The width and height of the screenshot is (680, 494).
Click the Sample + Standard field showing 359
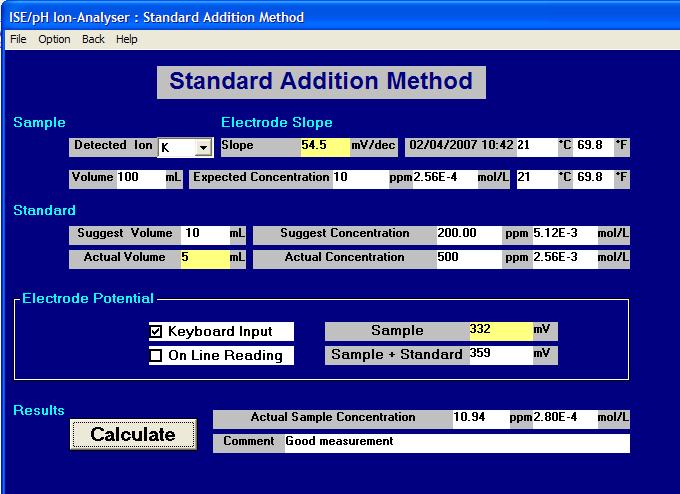(x=501, y=355)
